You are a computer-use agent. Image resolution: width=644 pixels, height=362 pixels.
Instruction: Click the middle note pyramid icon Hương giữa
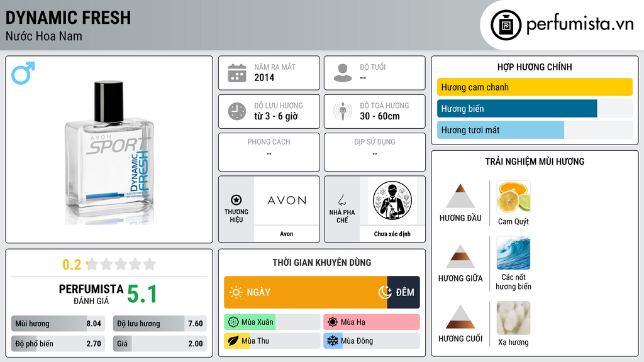[x=460, y=256]
